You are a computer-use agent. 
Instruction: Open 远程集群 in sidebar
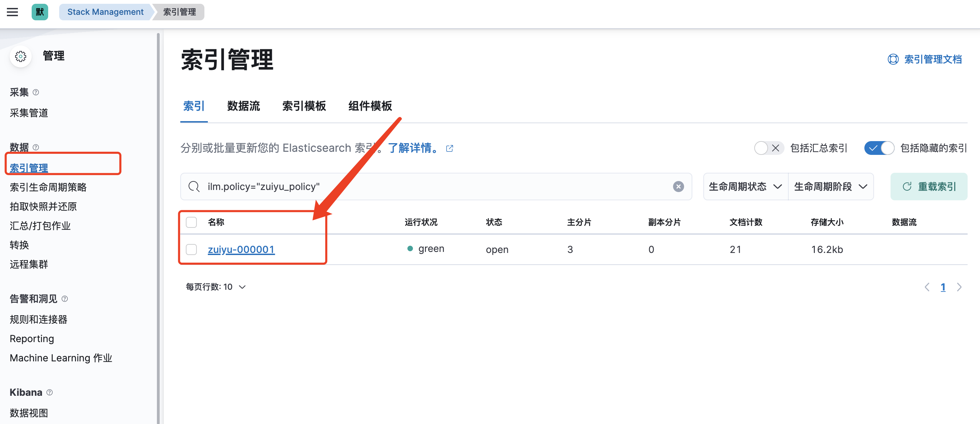29,265
